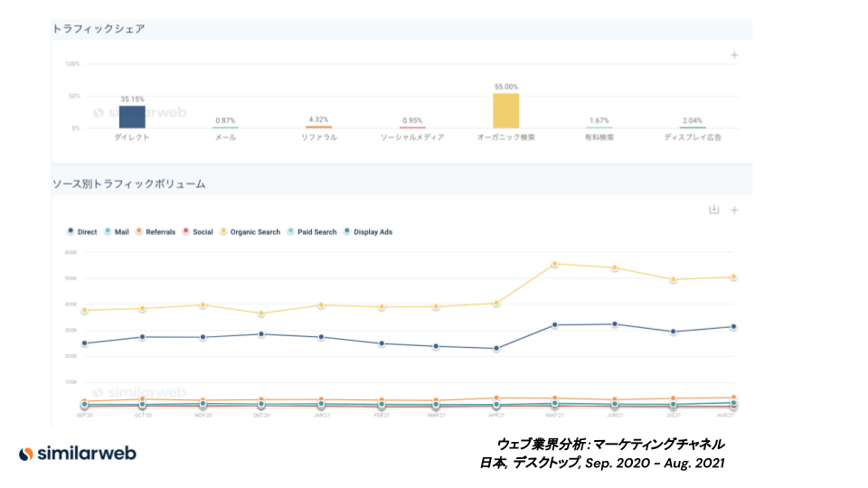Click the plus icon beside the download icon
This screenshot has width=868, height=488.
(x=734, y=210)
